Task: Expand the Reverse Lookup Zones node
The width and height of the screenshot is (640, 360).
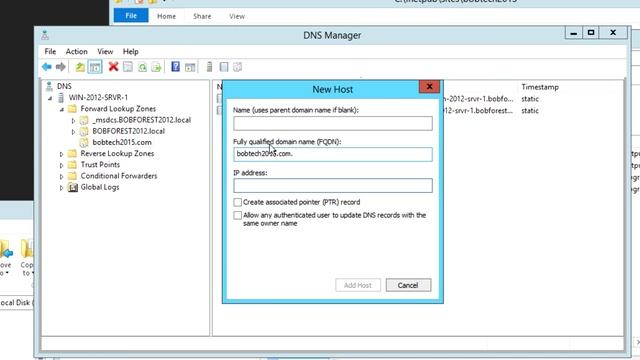Action: [62, 154]
